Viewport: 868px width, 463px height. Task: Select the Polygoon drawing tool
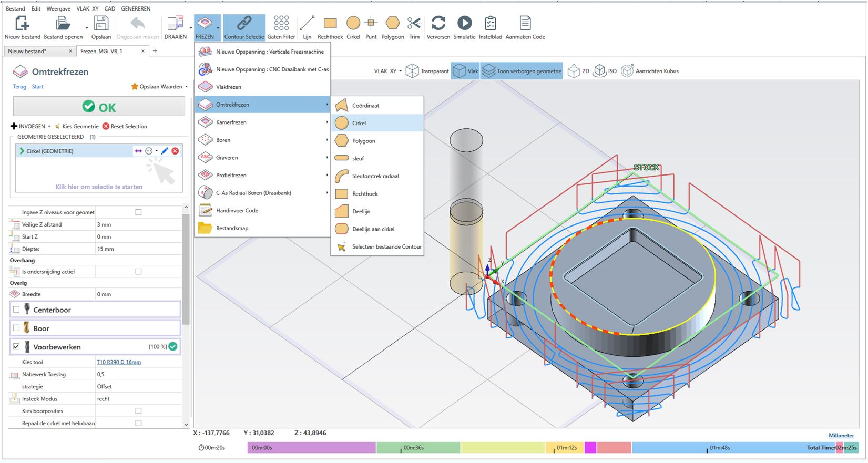[392, 24]
